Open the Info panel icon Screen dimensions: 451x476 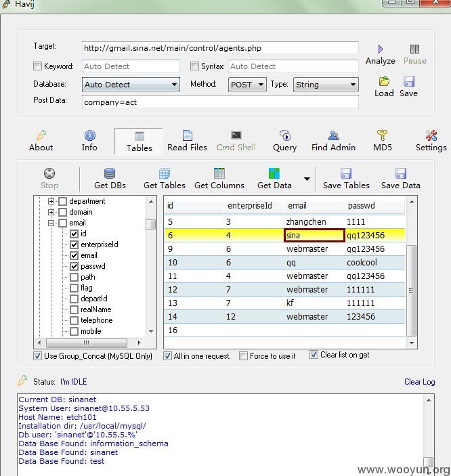(x=89, y=135)
